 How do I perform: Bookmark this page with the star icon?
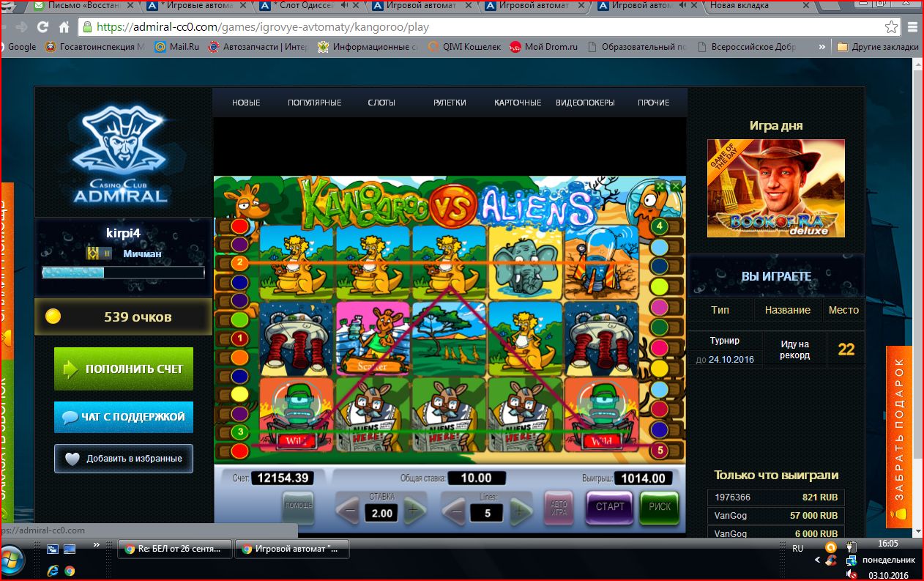point(891,27)
